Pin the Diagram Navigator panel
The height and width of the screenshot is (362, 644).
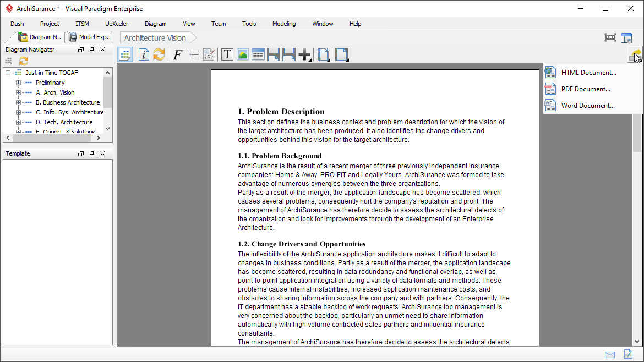[92, 50]
